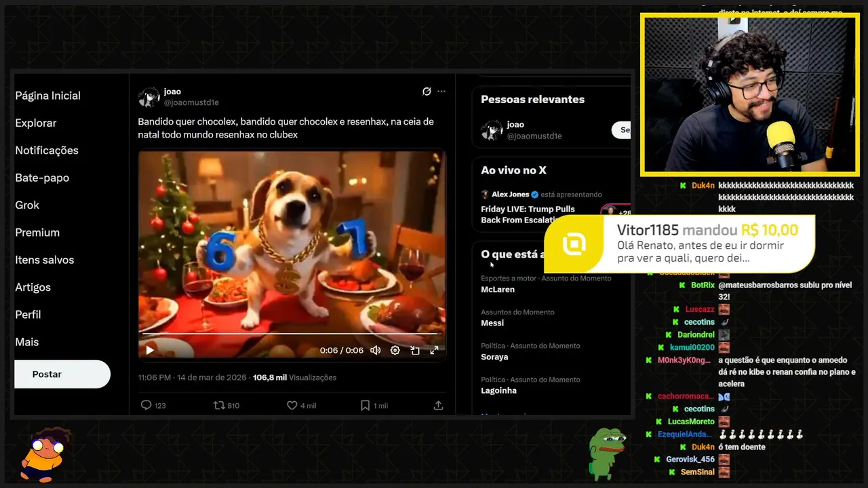
Task: Play the dog video
Action: (x=150, y=350)
